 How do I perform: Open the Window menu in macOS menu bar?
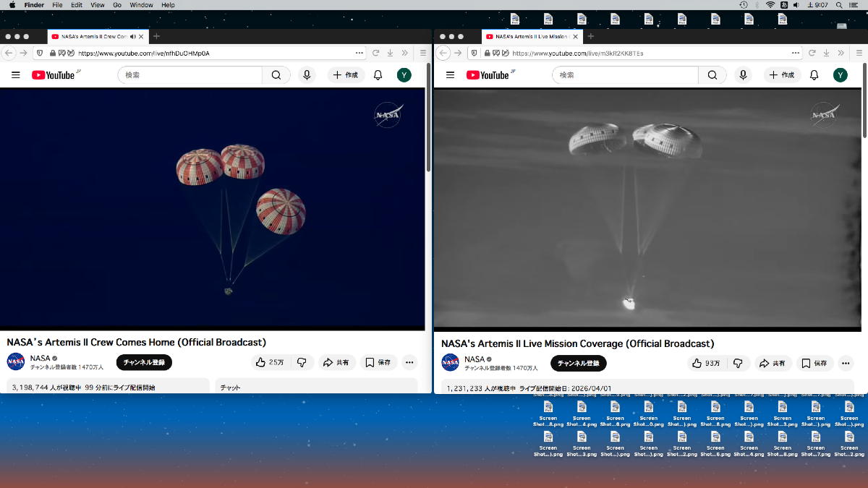pyautogui.click(x=141, y=5)
